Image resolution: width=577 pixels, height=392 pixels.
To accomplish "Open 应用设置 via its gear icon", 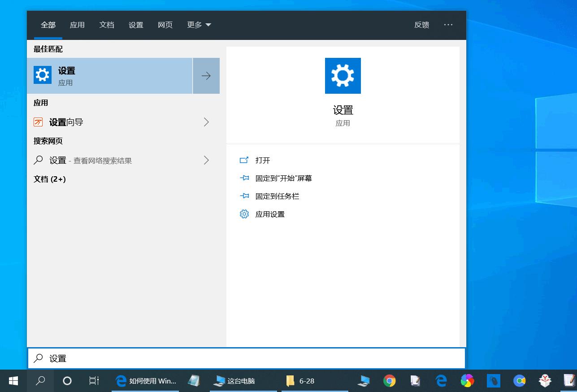I will [244, 214].
